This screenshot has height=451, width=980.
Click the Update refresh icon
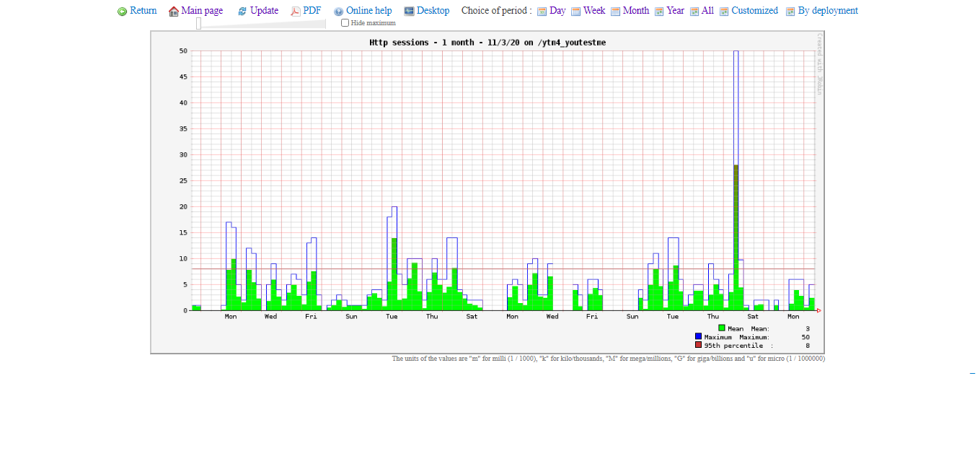click(x=242, y=12)
